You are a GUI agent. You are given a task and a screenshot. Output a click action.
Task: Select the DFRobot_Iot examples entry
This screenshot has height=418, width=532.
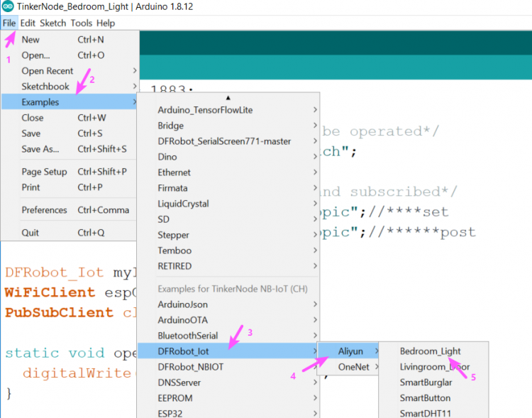tap(228, 351)
